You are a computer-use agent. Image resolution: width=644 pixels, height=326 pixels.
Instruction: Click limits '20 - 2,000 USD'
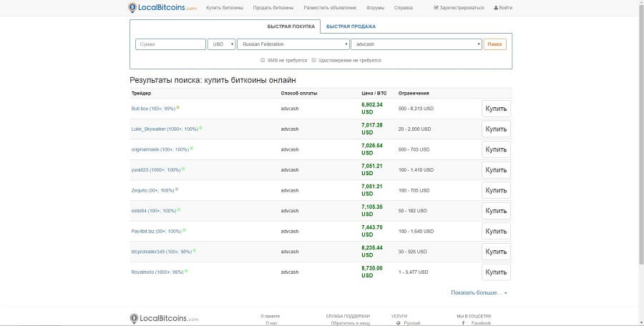[x=414, y=129]
